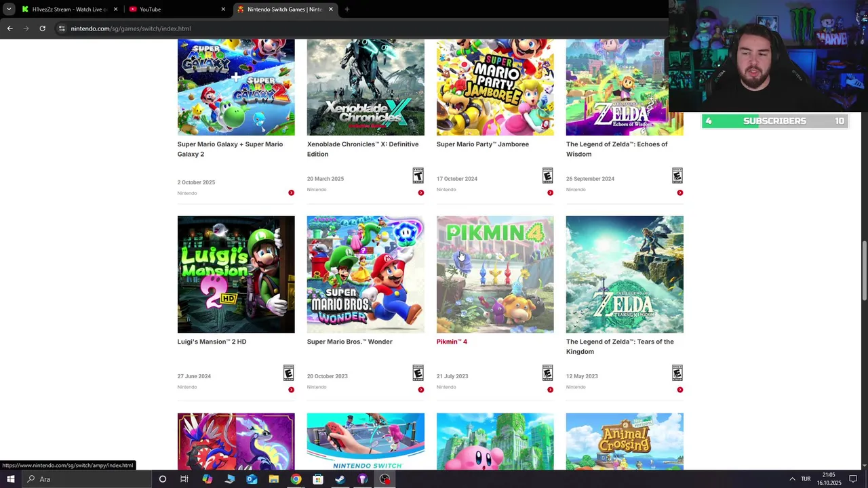This screenshot has width=868, height=488.
Task: Click the red arrow on Pikmin 4 card
Action: point(550,390)
